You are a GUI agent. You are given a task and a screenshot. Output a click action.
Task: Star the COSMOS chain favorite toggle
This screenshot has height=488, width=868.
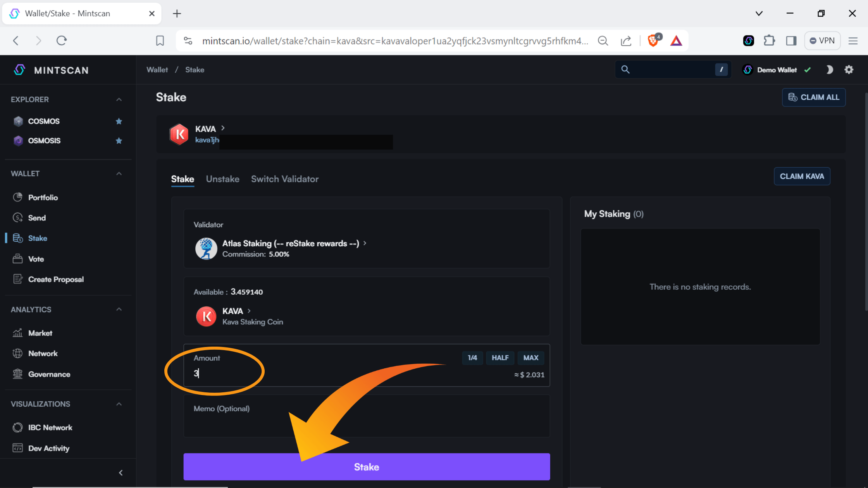point(119,121)
